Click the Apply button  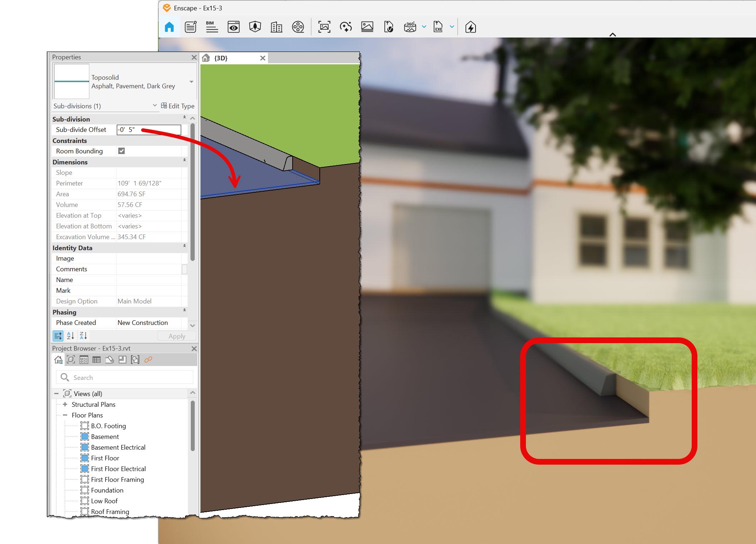pyautogui.click(x=176, y=336)
